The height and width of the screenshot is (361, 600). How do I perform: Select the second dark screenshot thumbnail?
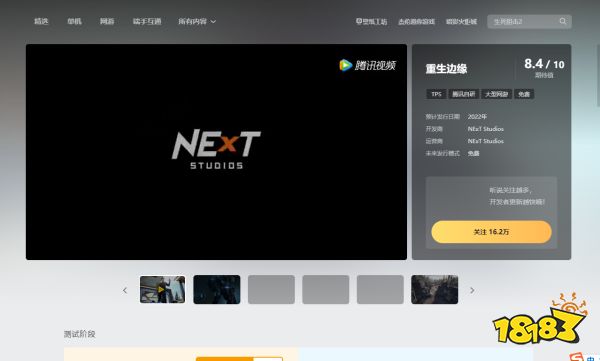pos(217,289)
